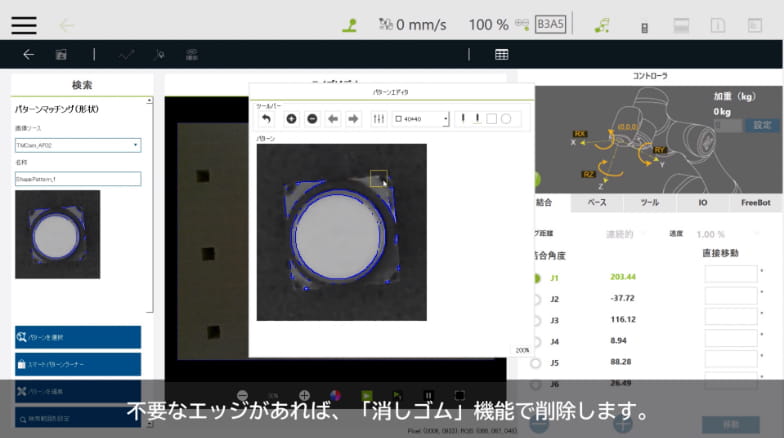Select the square shape tool
The image size is (784, 438).
[492, 118]
